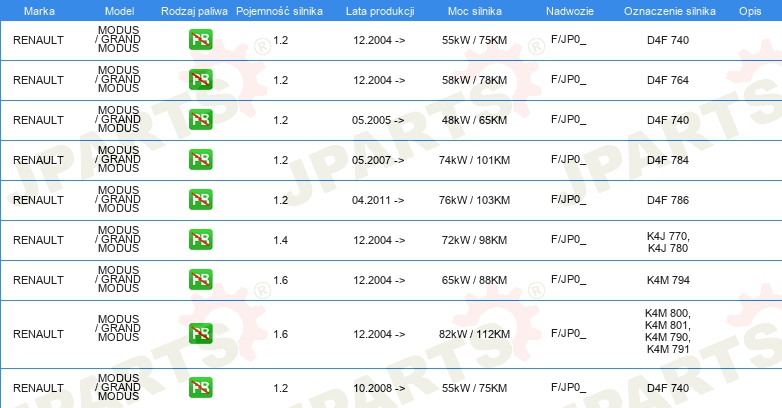Click RENAULT in the K4M 794 row
The height and width of the screenshot is (408, 782).
click(38, 280)
